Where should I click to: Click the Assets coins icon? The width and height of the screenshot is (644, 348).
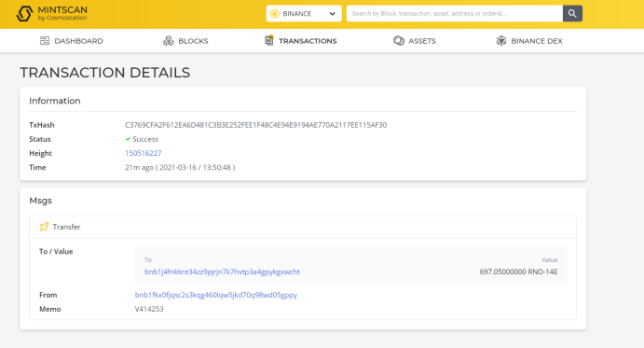pos(398,40)
